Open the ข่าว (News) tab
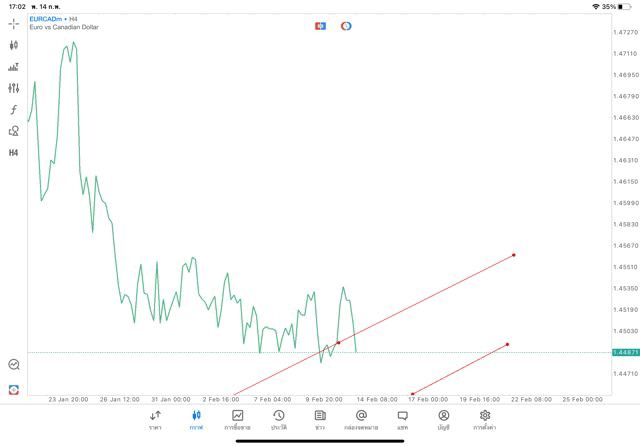Screen dimensions: 640x447 coord(320,420)
